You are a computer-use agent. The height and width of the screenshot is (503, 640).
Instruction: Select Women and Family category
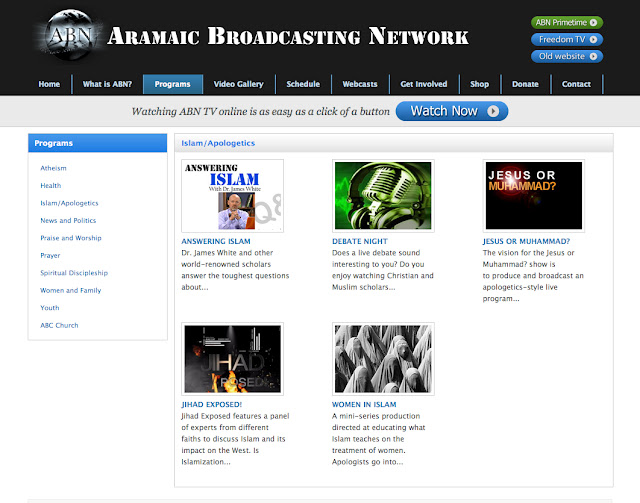coord(71,290)
